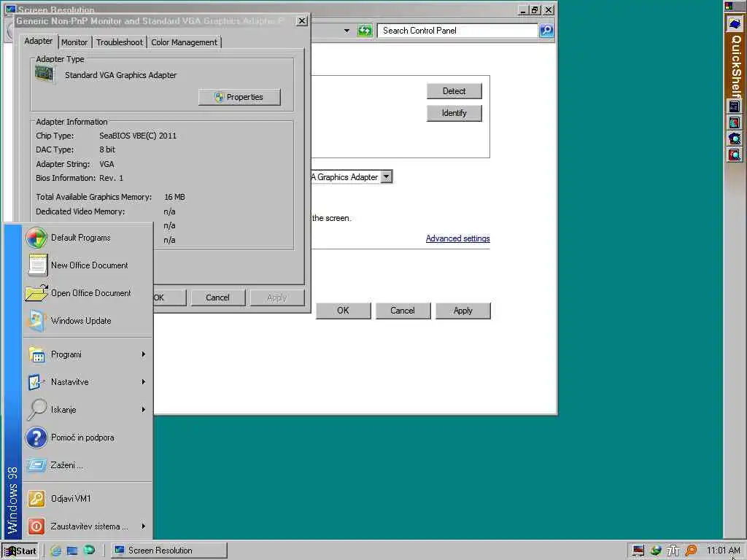Click Apply in the Screen Resolution window
747x560 pixels.
click(462, 311)
